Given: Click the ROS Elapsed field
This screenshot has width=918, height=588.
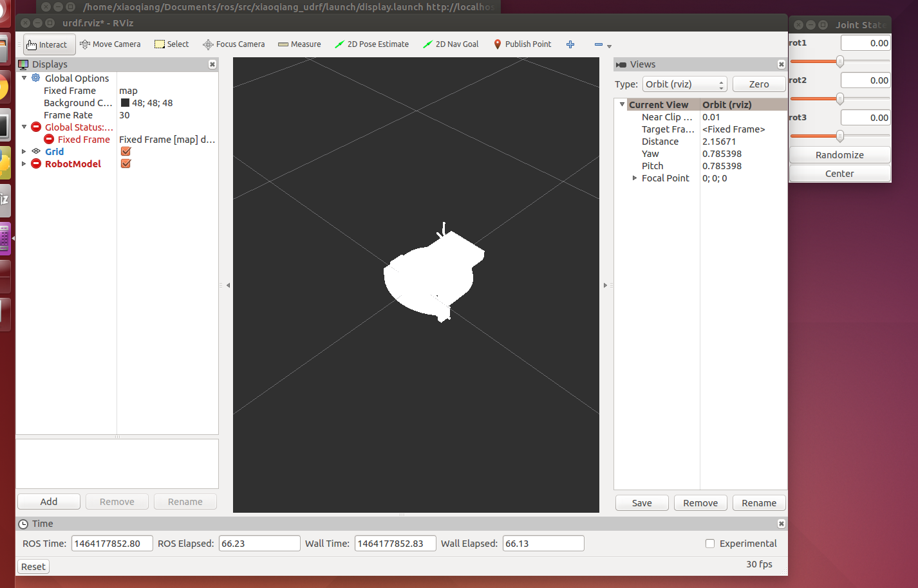Looking at the screenshot, I should [259, 544].
